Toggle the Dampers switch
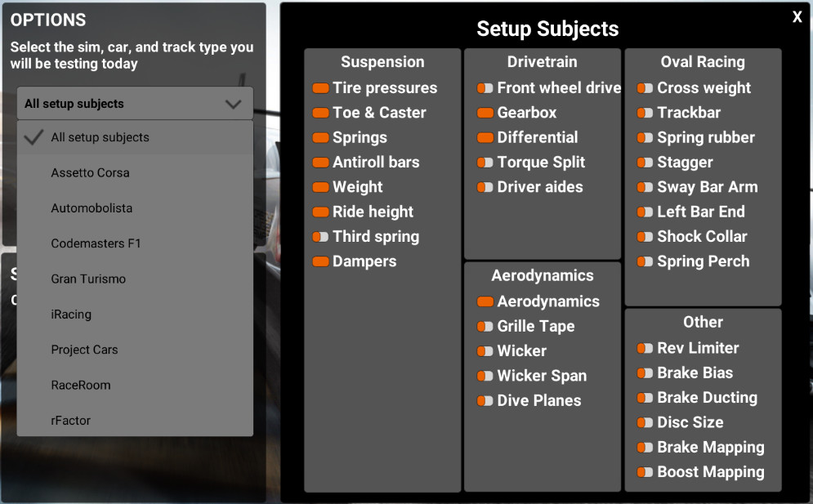The height and width of the screenshot is (504, 813). coord(319,261)
